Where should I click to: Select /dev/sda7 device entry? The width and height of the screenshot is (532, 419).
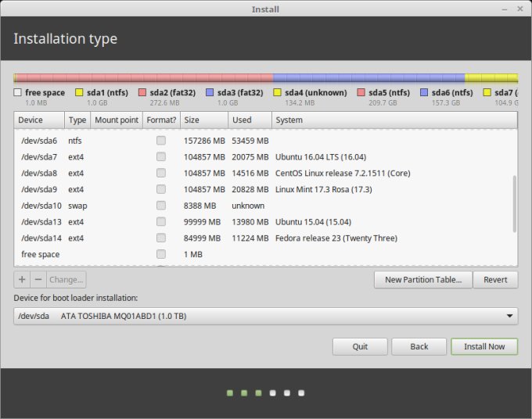click(x=39, y=157)
